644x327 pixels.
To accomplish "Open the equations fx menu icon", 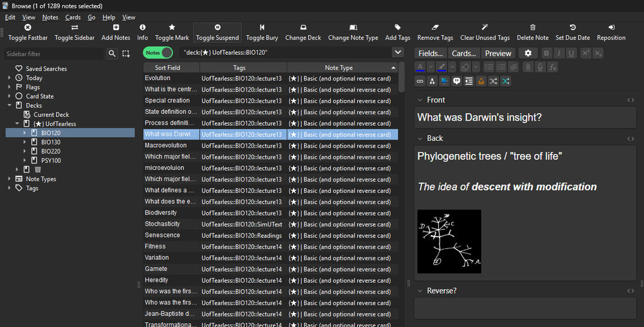I will click(x=552, y=67).
